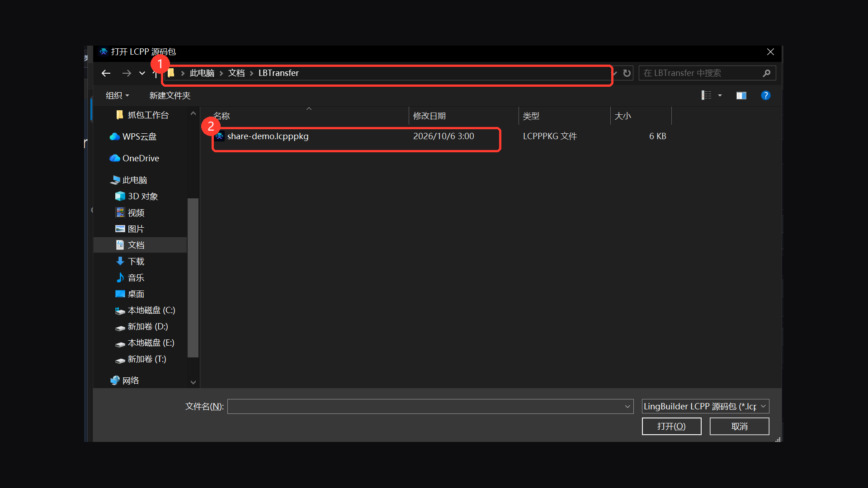This screenshot has height=488, width=868.
Task: Click the sidebar vertical scrollbar
Action: coord(193,277)
